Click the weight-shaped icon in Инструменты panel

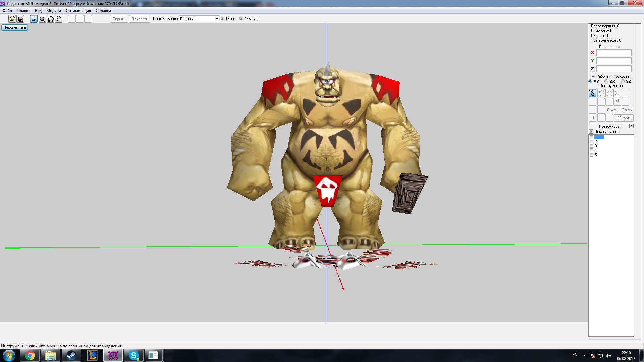point(617,102)
